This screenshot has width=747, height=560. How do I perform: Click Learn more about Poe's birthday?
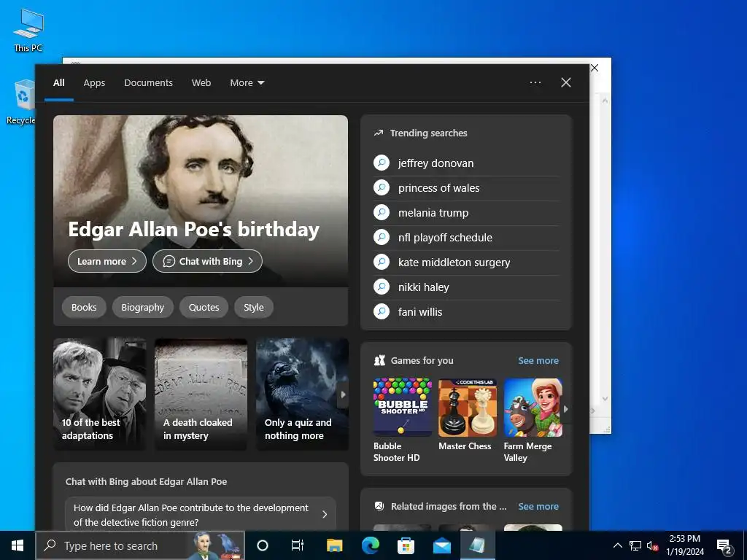click(107, 261)
